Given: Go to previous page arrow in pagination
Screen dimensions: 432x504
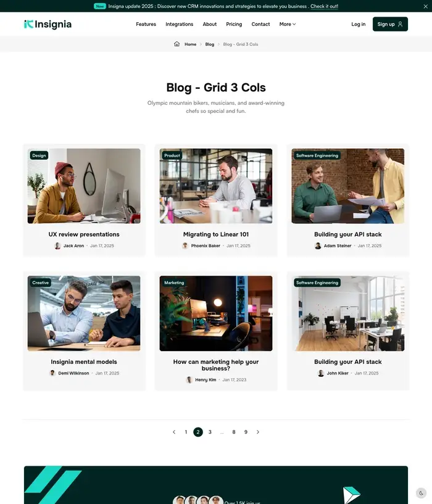Looking at the screenshot, I should tap(174, 432).
